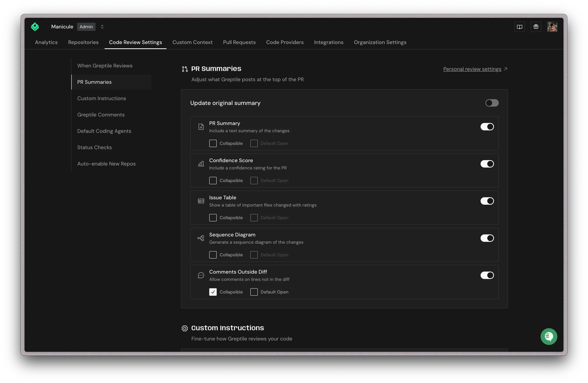Check Default Open under PR Summary
Viewport: 588px width, 383px height.
(254, 143)
